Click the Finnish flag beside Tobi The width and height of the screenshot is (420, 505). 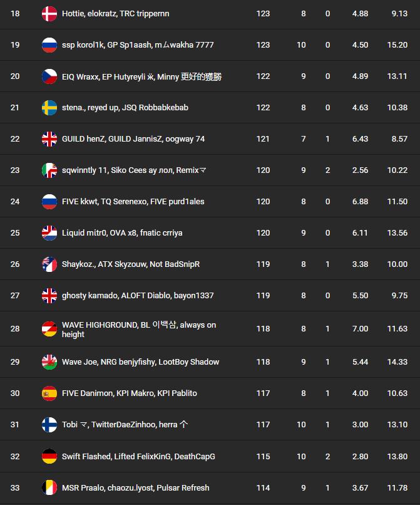click(x=49, y=424)
